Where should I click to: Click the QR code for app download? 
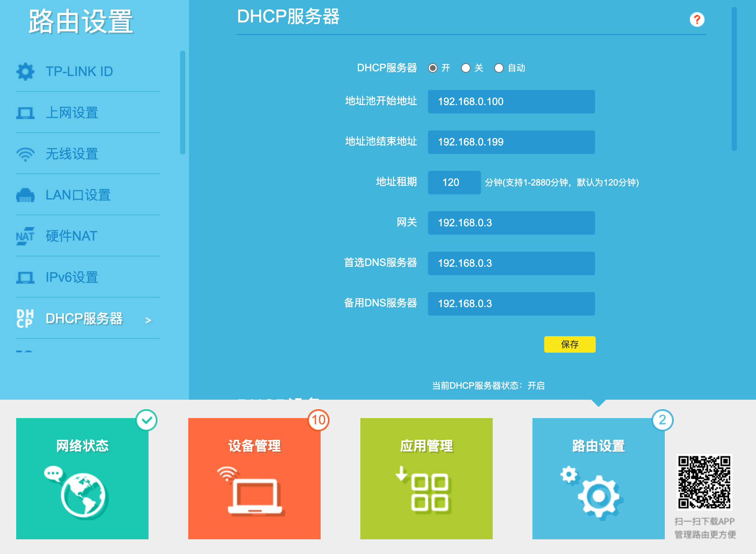[704, 482]
